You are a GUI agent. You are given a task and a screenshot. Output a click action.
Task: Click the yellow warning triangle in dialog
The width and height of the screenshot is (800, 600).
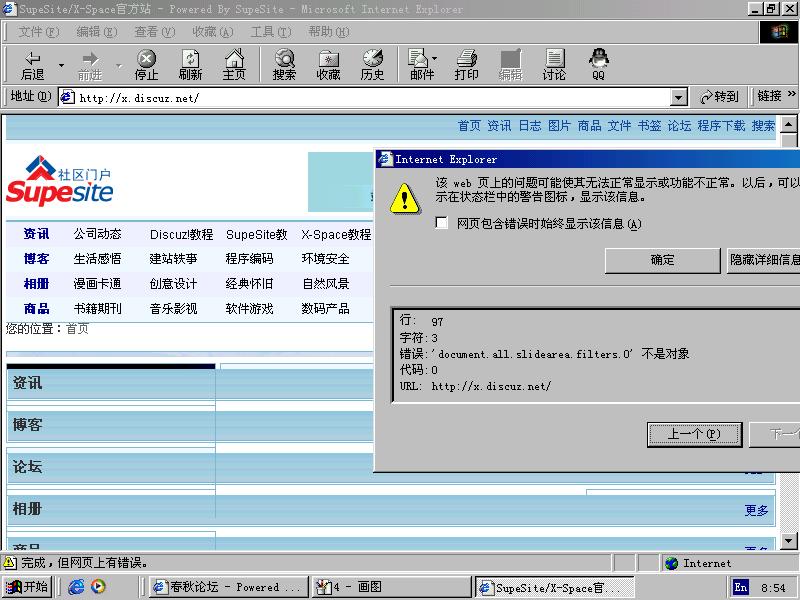pos(405,198)
